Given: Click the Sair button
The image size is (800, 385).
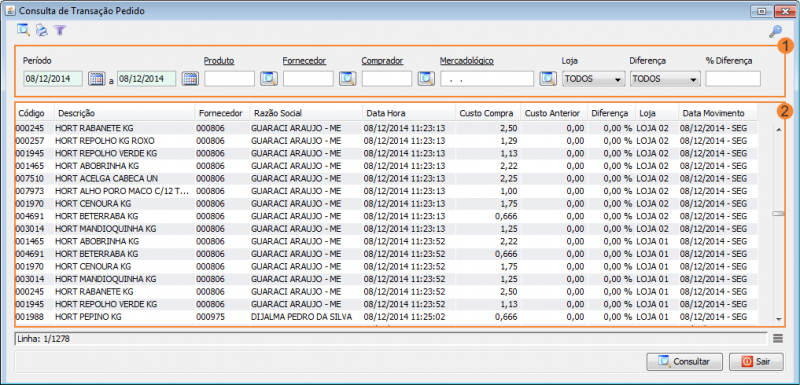Looking at the screenshot, I should 756,362.
